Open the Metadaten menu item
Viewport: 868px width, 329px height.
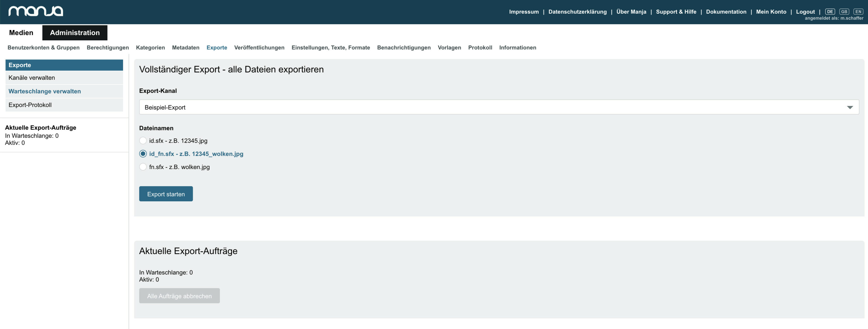tap(186, 48)
